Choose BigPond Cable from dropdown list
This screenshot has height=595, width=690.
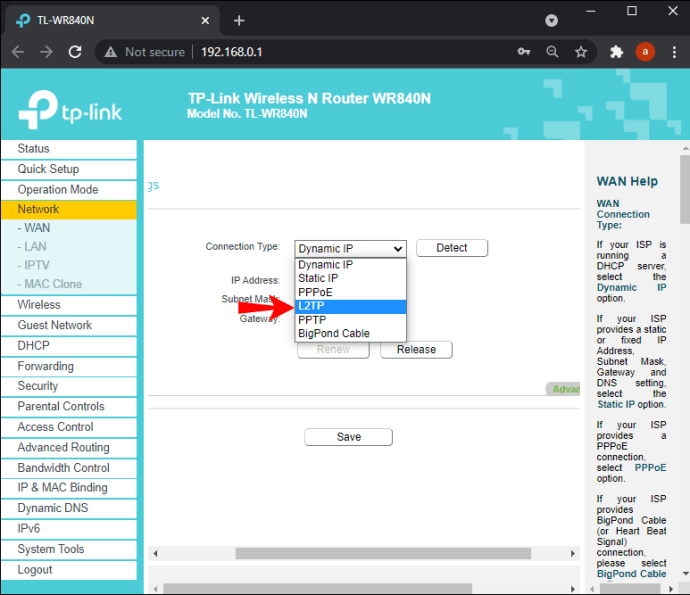350,334
